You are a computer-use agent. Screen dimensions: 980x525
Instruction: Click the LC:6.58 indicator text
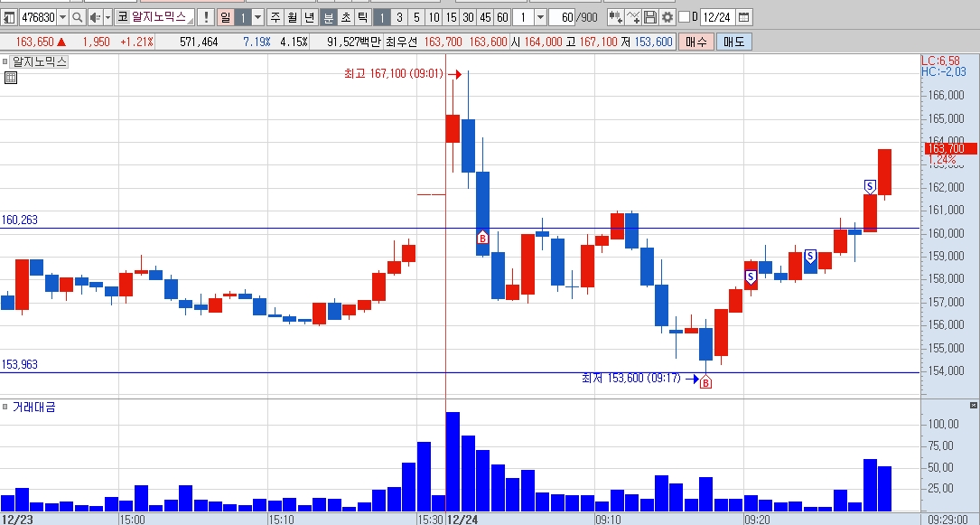click(940, 61)
